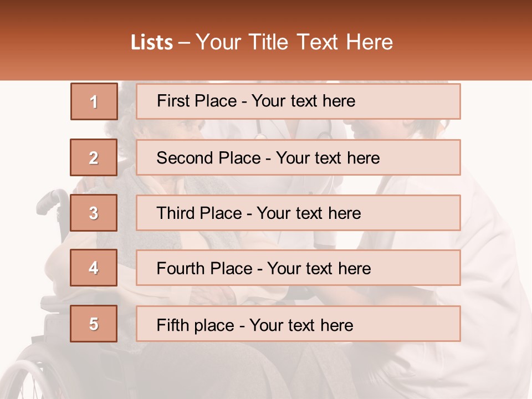Click 'Your text here' in First Place row
532x399 pixels.
(x=303, y=101)
